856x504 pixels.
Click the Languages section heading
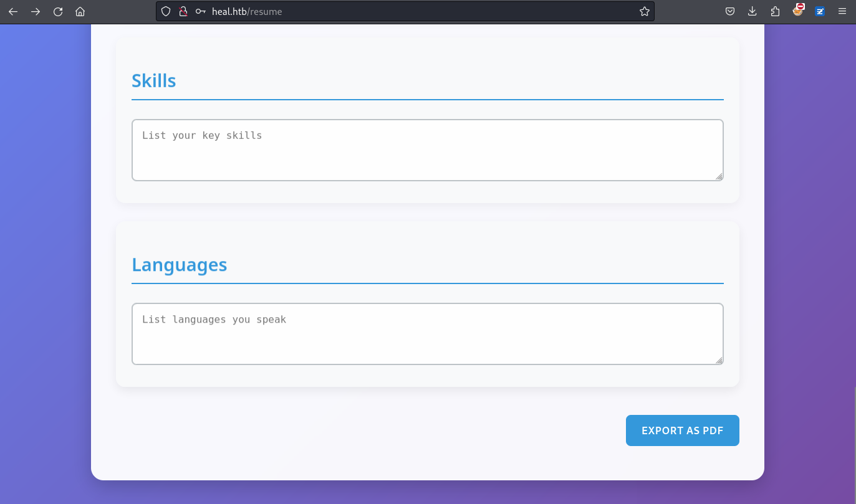pos(180,265)
